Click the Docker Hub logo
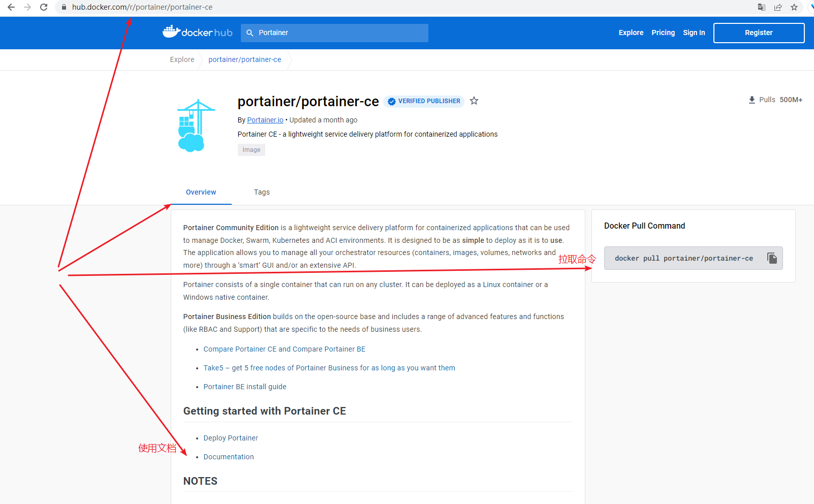The image size is (814, 504). tap(197, 32)
